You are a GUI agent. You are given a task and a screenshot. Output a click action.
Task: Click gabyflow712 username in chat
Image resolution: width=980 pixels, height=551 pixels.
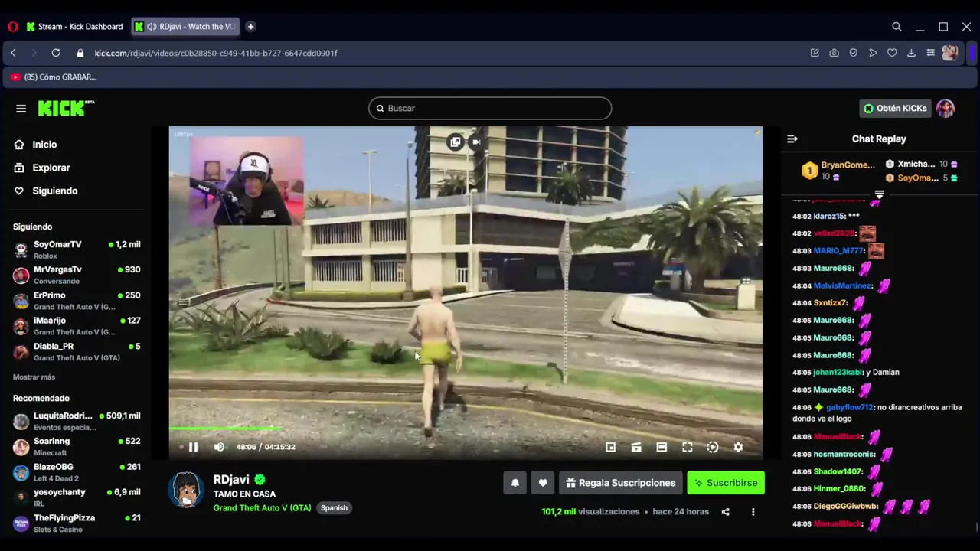click(x=849, y=407)
